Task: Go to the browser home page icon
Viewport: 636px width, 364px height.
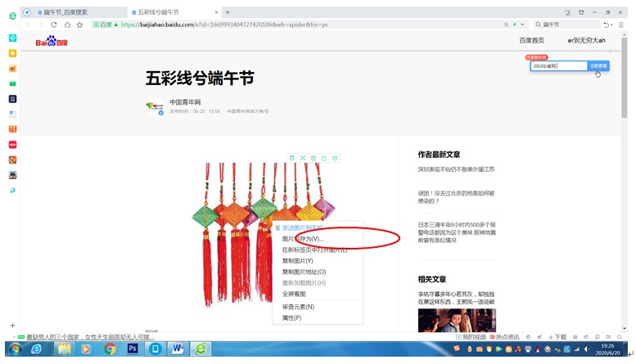Action: click(x=66, y=25)
